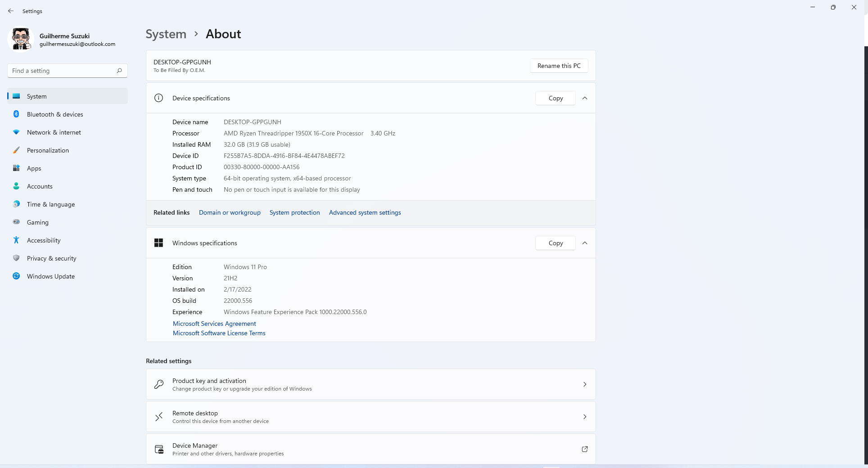Screen dimensions: 868x468
Task: Open Remote desktop settings
Action: point(371,417)
